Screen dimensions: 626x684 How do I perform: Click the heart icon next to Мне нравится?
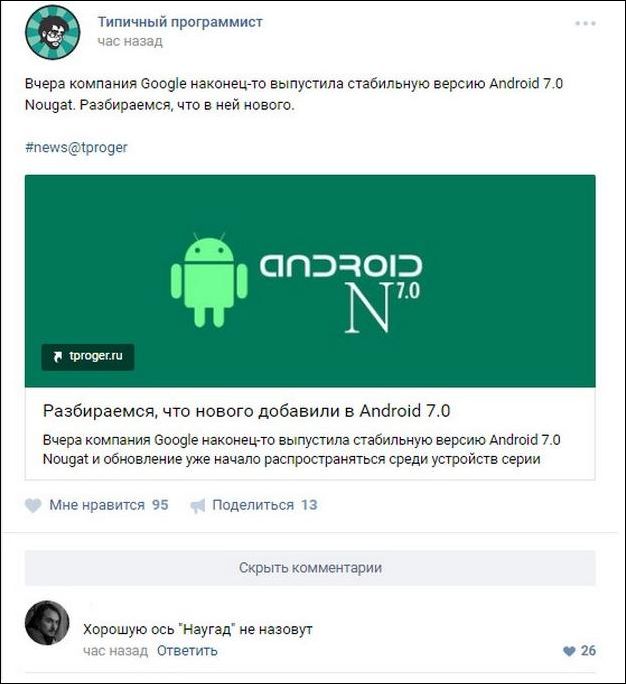[x=33, y=505]
